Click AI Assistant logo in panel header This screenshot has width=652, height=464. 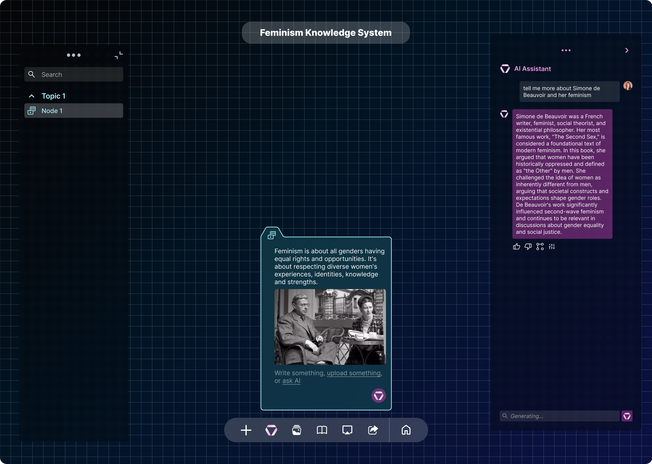click(505, 69)
